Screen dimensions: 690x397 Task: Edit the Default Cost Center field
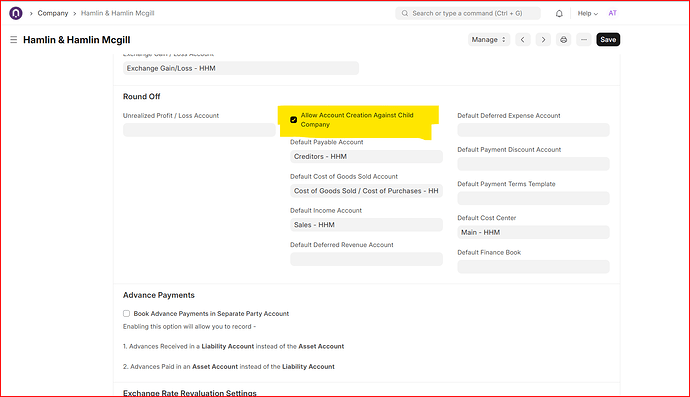point(533,232)
